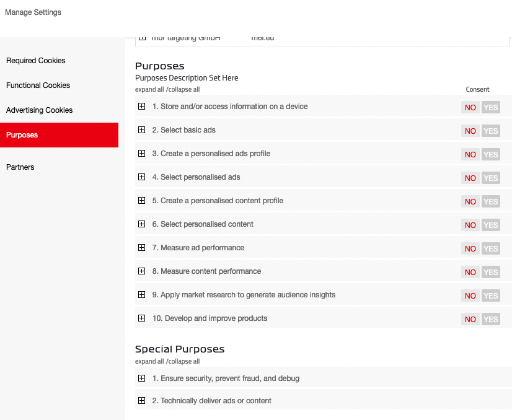The image size is (512, 420).
Task: Choose NO for 'Measure ad performance' consent
Action: tap(470, 248)
